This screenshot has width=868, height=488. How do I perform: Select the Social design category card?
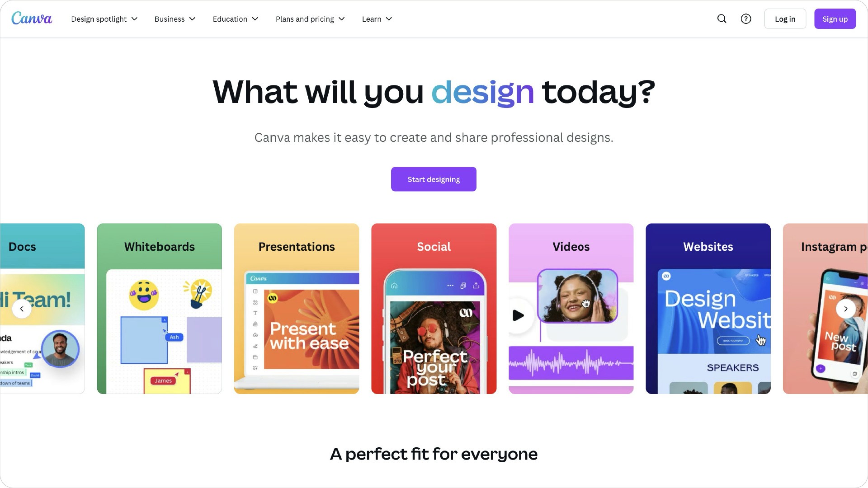434,309
